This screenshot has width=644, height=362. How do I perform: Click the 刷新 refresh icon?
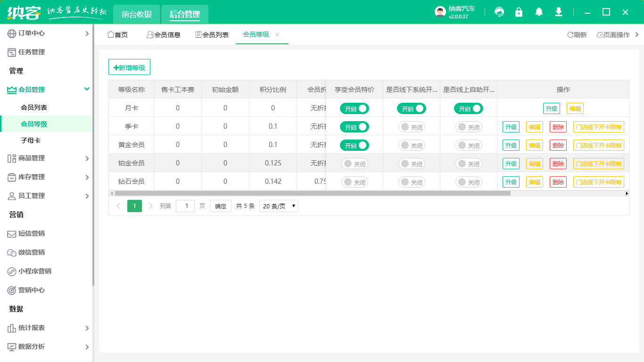click(570, 35)
